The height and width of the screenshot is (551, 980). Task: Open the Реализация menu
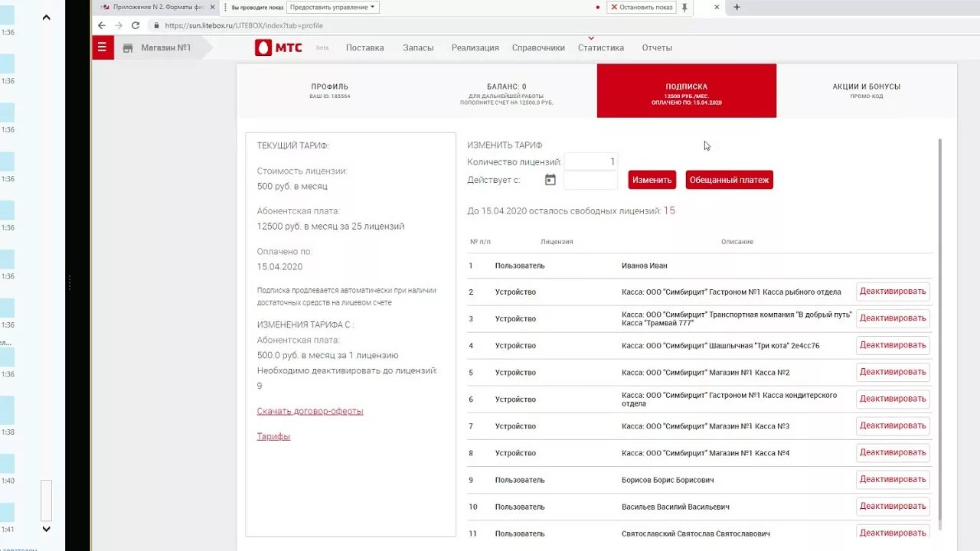point(475,47)
